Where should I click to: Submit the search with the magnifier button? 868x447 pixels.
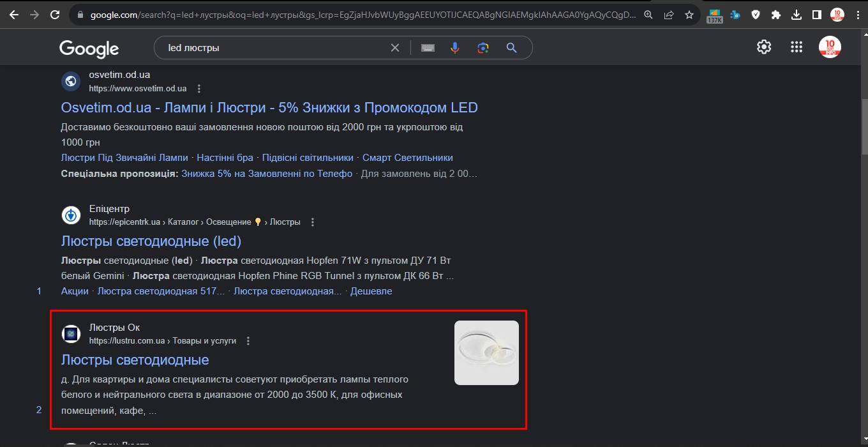pos(511,48)
